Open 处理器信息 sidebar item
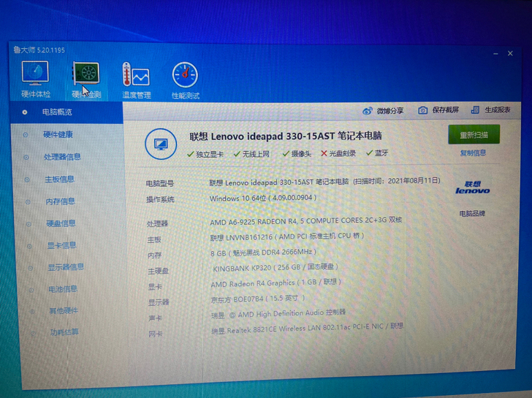532x398 pixels. [x=62, y=157]
